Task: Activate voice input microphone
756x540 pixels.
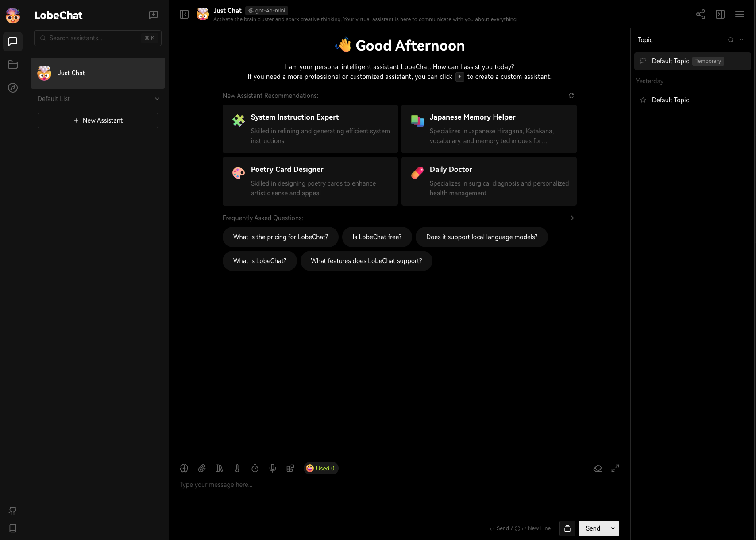Action: (x=273, y=468)
